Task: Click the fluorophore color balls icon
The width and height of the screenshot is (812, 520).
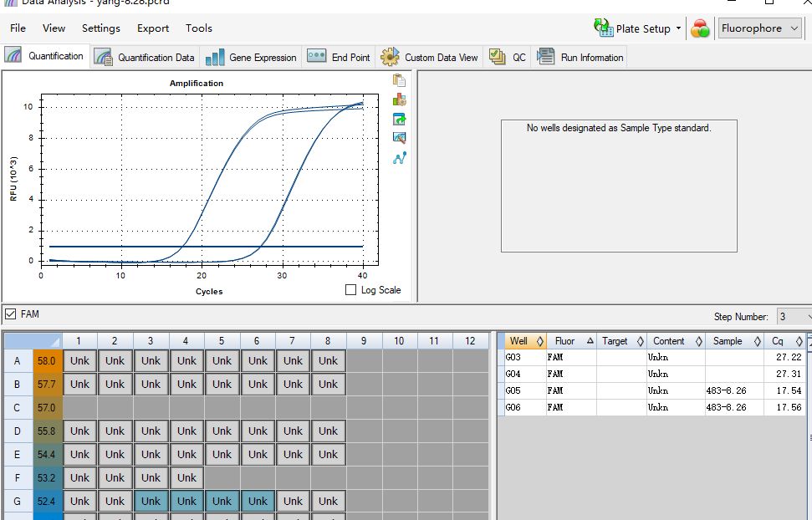Action: (700, 28)
